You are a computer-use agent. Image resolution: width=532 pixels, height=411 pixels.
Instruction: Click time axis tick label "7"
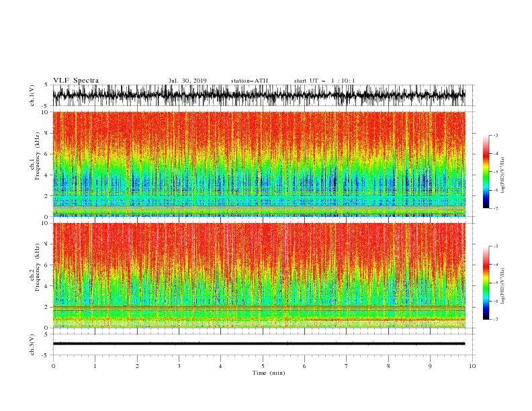347,366
